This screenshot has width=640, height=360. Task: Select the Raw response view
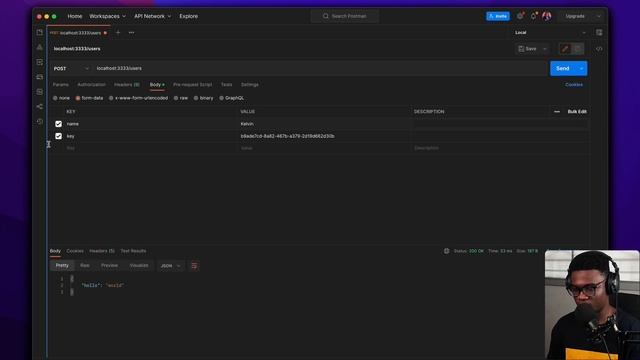pos(84,266)
